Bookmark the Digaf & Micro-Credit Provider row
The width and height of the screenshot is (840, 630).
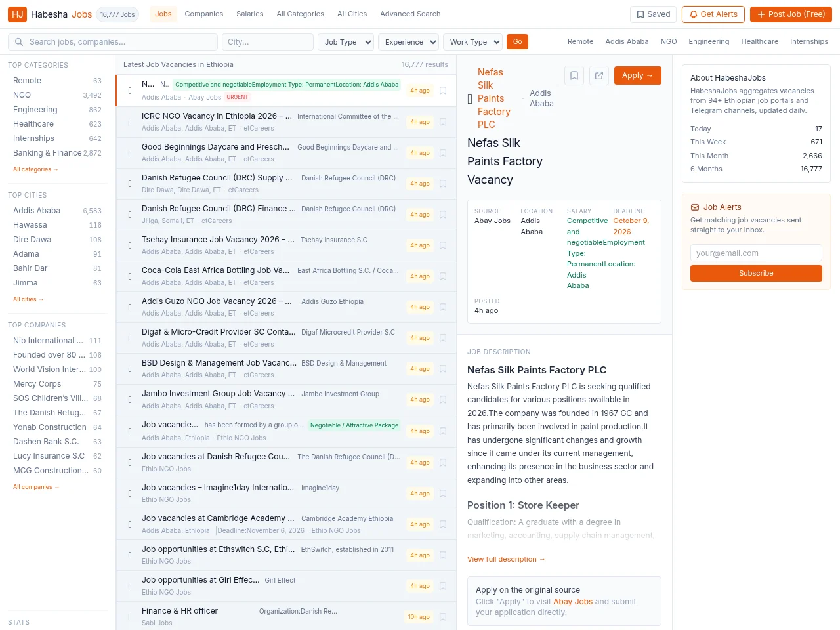point(443,338)
